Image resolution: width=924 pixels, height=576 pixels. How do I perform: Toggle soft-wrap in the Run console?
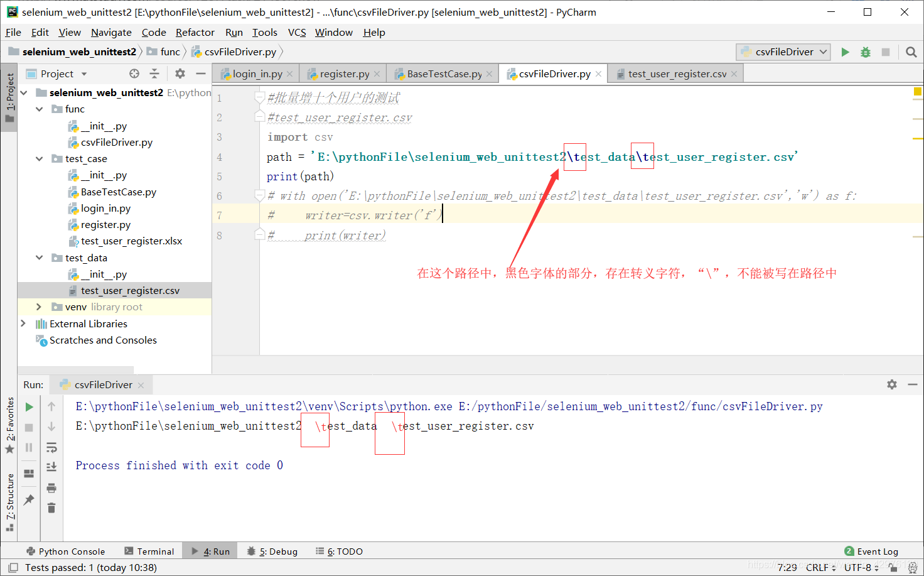tap(51, 447)
